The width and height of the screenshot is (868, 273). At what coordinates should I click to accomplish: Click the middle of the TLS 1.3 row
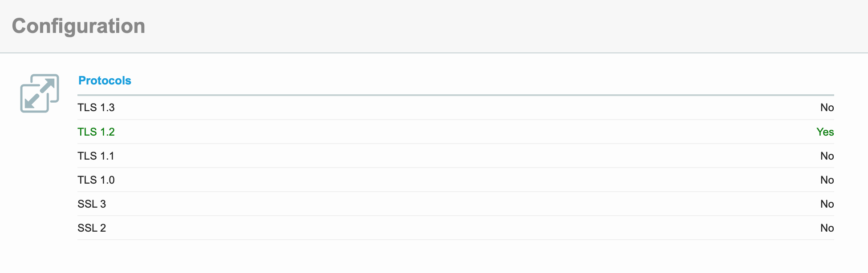(456, 108)
